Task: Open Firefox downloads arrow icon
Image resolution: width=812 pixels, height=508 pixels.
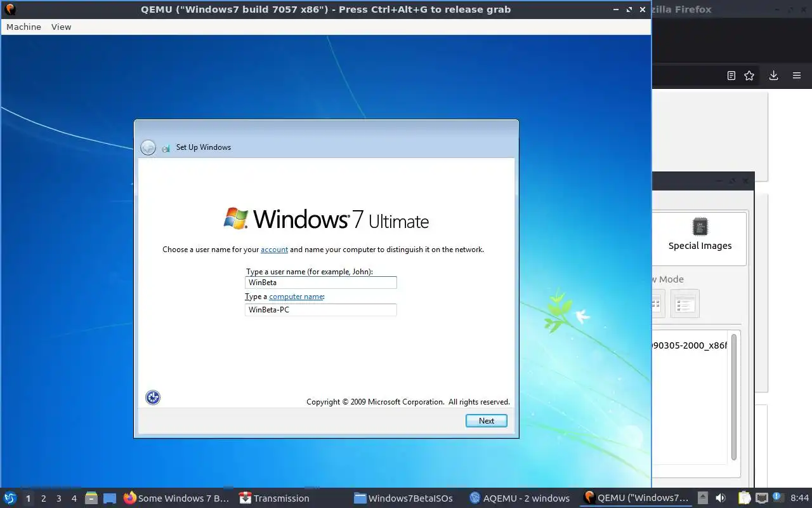Action: coord(773,76)
